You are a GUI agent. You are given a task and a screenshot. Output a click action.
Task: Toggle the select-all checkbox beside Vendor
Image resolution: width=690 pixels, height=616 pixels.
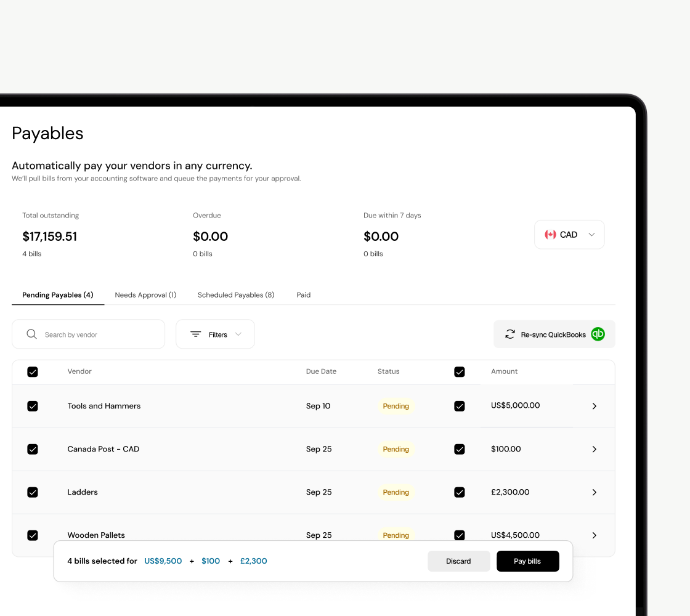[x=33, y=372]
